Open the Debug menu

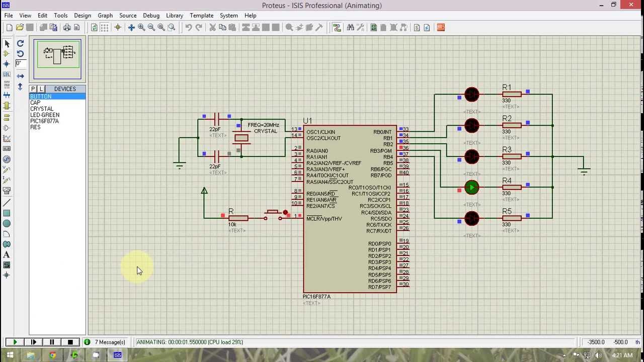(x=151, y=16)
